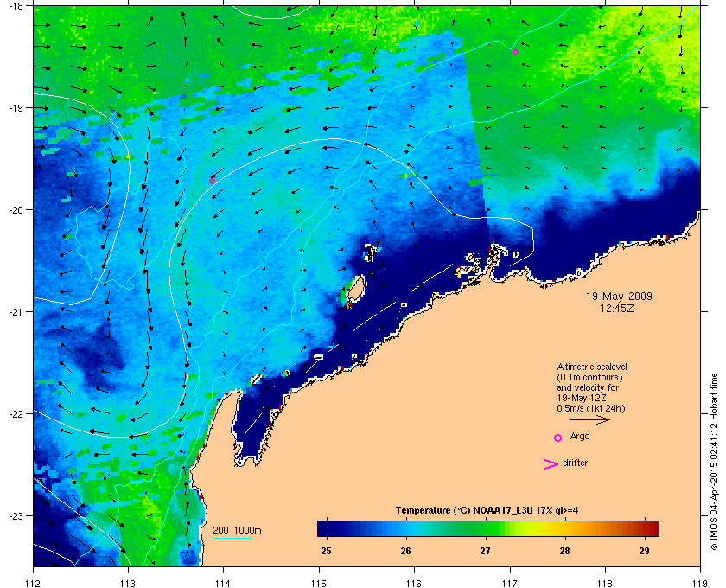Click the dark blue end of color bar
This screenshot has width=726, height=588.
(324, 528)
